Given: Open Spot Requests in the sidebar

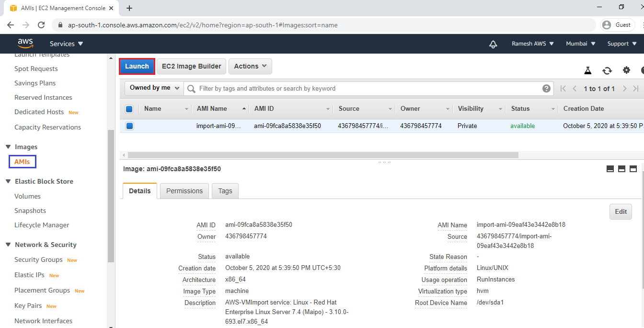Looking at the screenshot, I should (36, 69).
